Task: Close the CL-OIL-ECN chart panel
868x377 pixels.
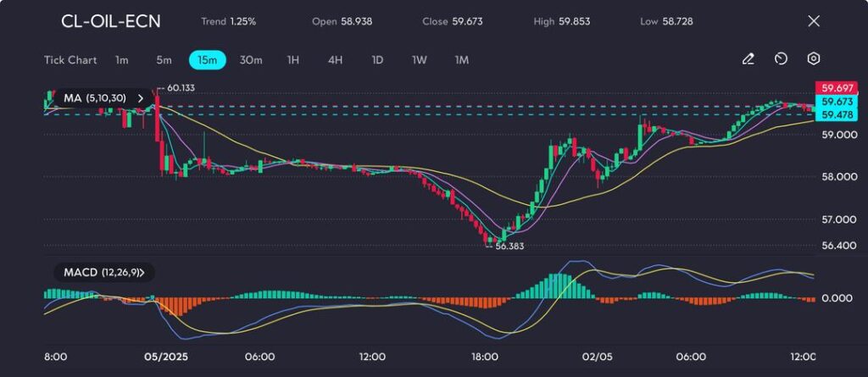Action: (814, 21)
